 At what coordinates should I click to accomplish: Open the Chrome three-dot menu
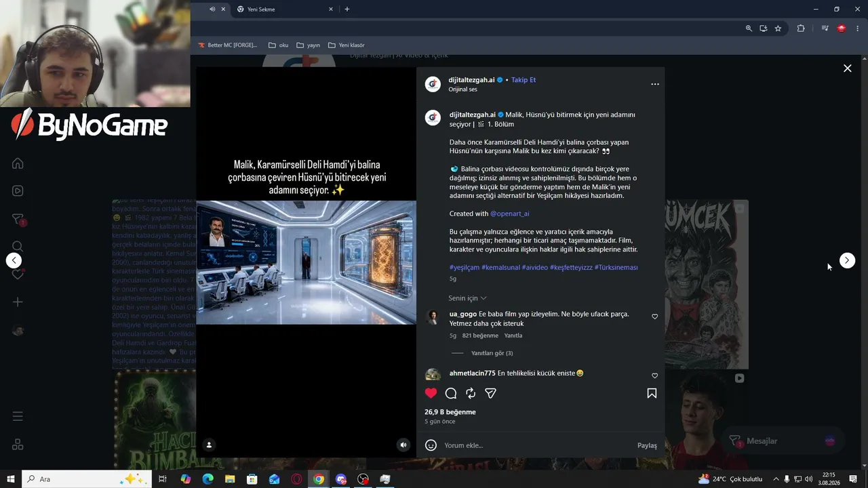[857, 28]
